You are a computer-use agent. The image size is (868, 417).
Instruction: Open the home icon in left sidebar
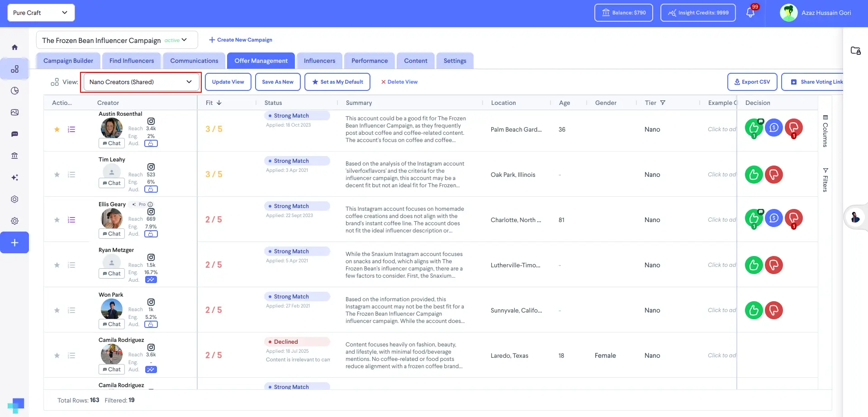(14, 47)
